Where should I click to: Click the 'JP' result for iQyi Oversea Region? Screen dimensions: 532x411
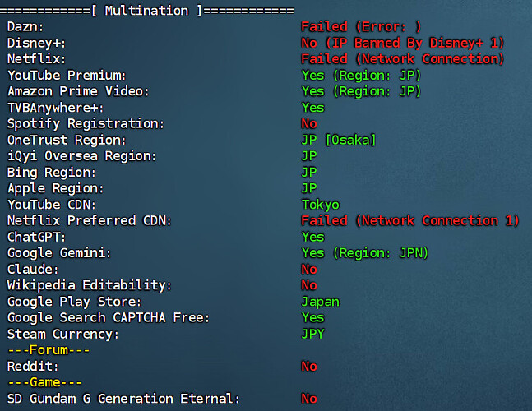(309, 156)
